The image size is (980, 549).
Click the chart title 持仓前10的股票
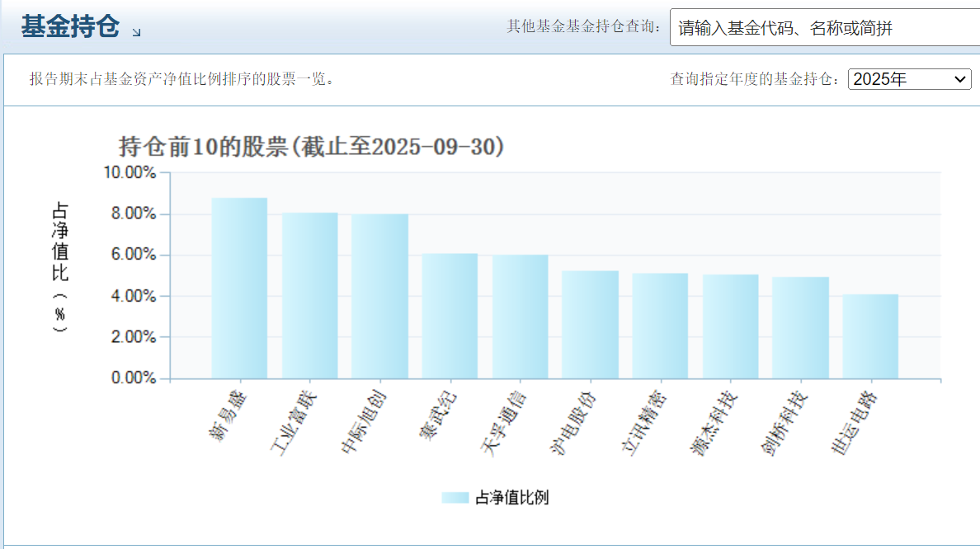[x=311, y=148]
